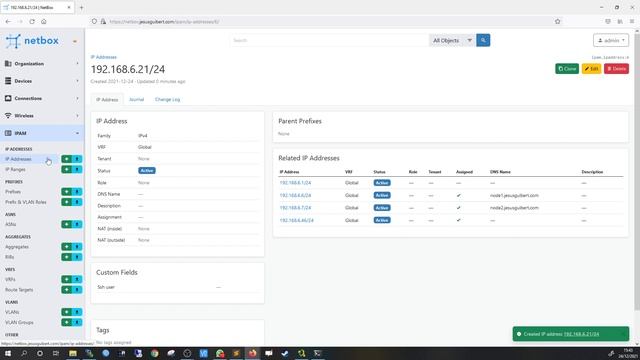Image resolution: width=640 pixels, height=360 pixels.
Task: Click the green Clone button
Action: [x=567, y=69]
